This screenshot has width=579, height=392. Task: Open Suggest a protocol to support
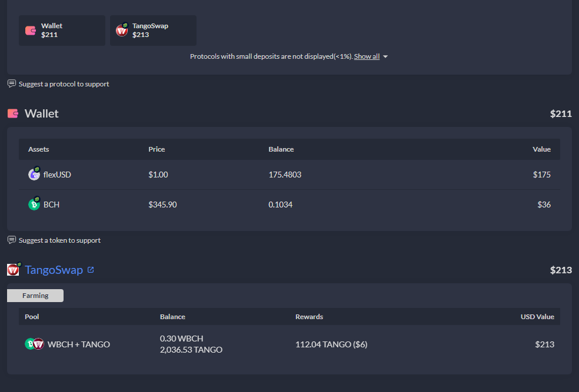[64, 84]
